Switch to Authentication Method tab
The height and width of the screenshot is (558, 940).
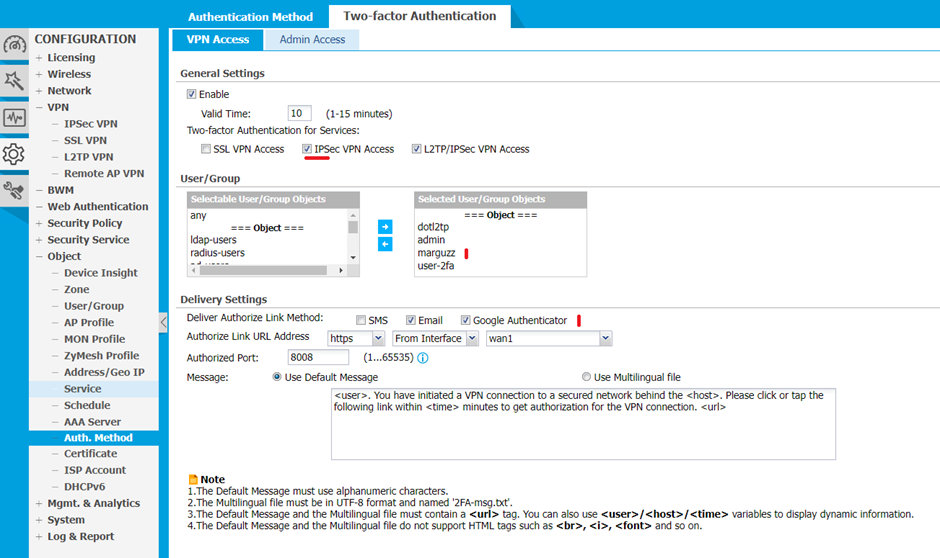tap(250, 17)
